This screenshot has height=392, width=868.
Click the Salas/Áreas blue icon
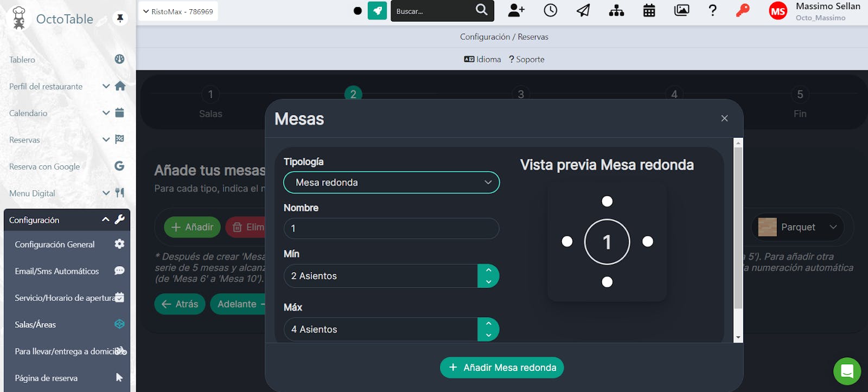(119, 324)
